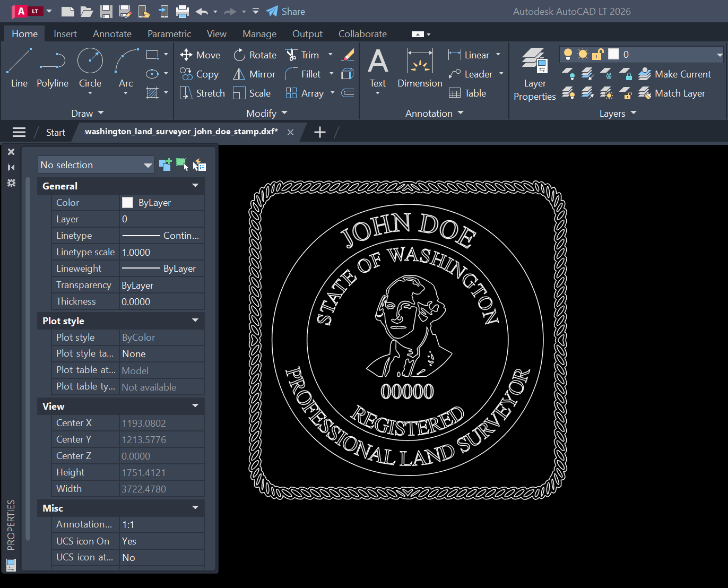The height and width of the screenshot is (588, 728).
Task: Click the Fillet command
Action: (303, 74)
